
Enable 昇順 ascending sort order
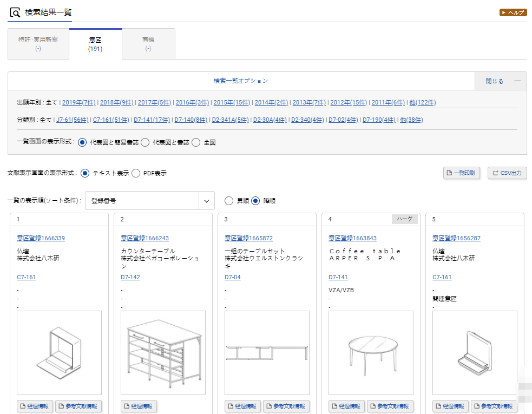[x=229, y=201]
